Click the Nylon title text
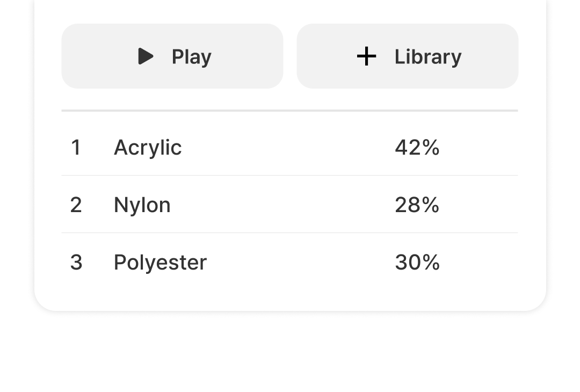 click(142, 205)
